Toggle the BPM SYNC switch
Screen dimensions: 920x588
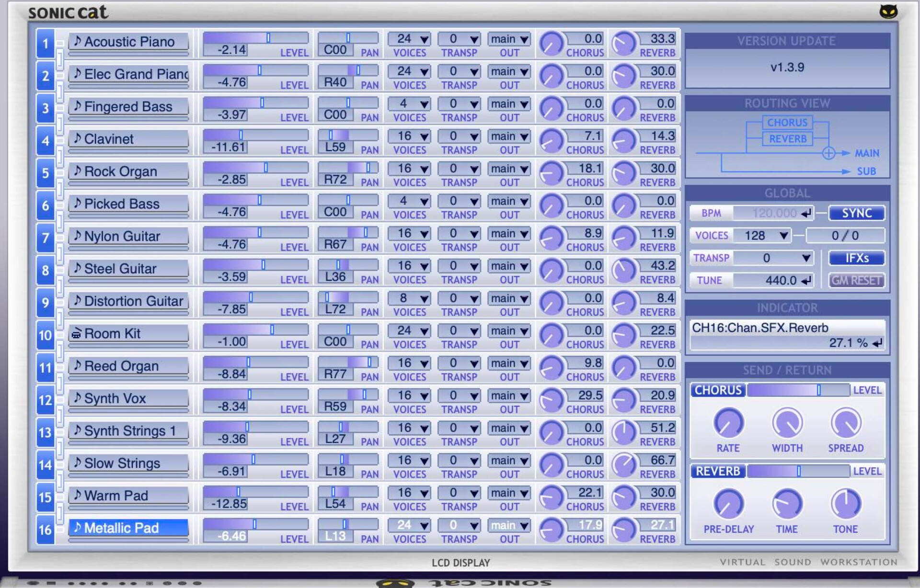click(x=856, y=213)
